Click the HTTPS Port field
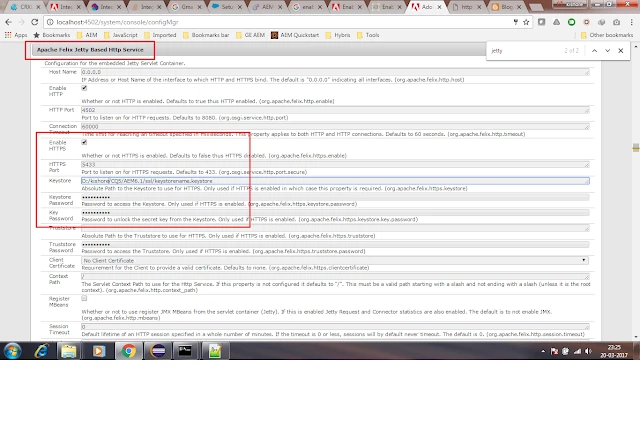This screenshot has width=640, height=436. coord(335,164)
